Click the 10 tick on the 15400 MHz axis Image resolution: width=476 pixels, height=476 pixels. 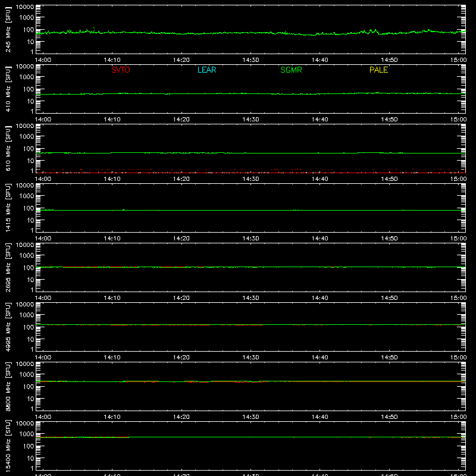30,458
